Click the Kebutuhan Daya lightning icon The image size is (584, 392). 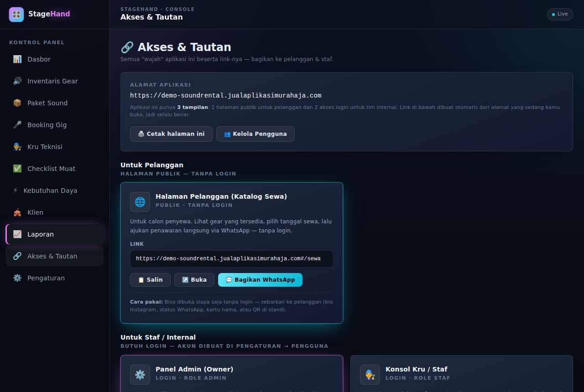click(x=16, y=191)
